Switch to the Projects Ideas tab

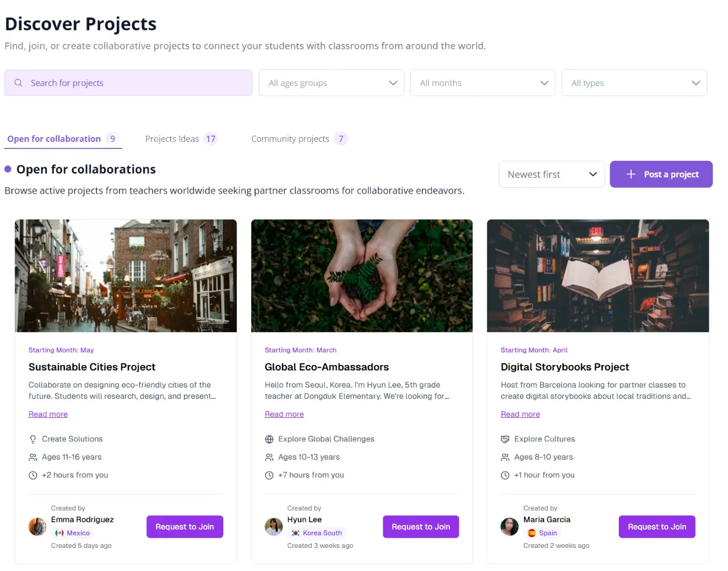pos(181,139)
